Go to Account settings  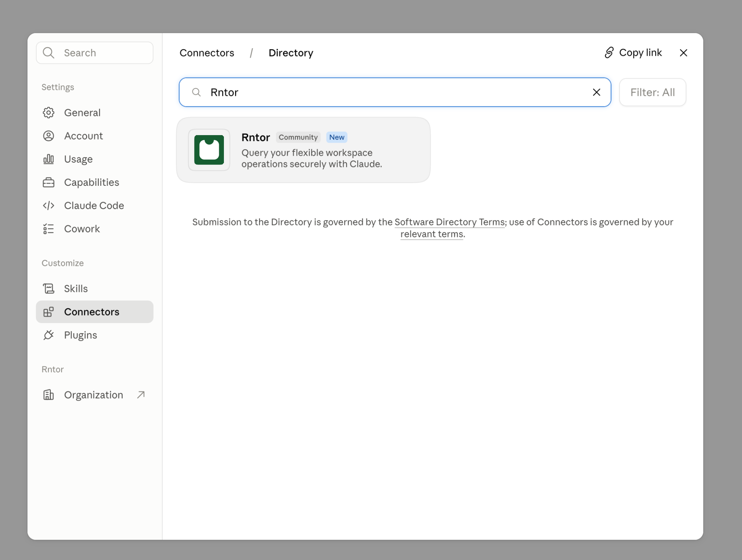[95, 136]
